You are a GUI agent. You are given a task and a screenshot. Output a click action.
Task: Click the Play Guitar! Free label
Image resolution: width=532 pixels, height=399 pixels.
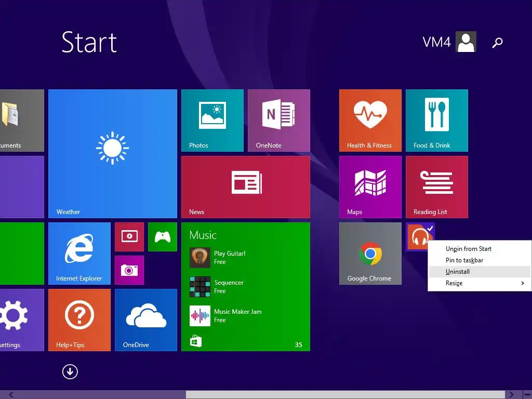point(230,258)
